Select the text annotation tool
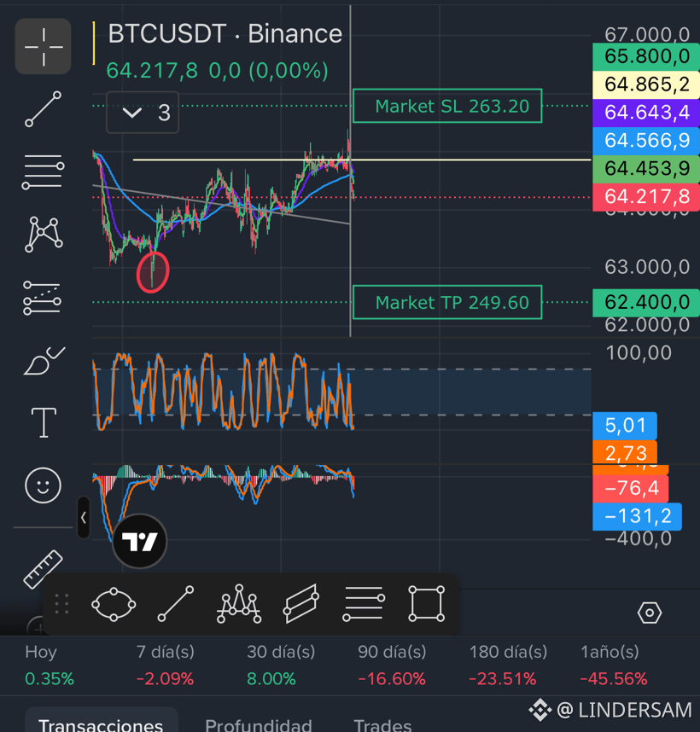 [44, 422]
